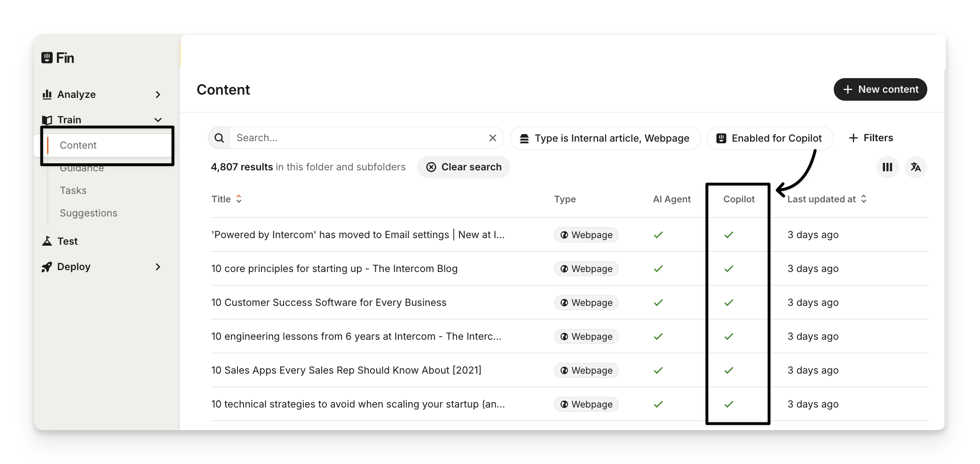Click the Clear search button

463,167
